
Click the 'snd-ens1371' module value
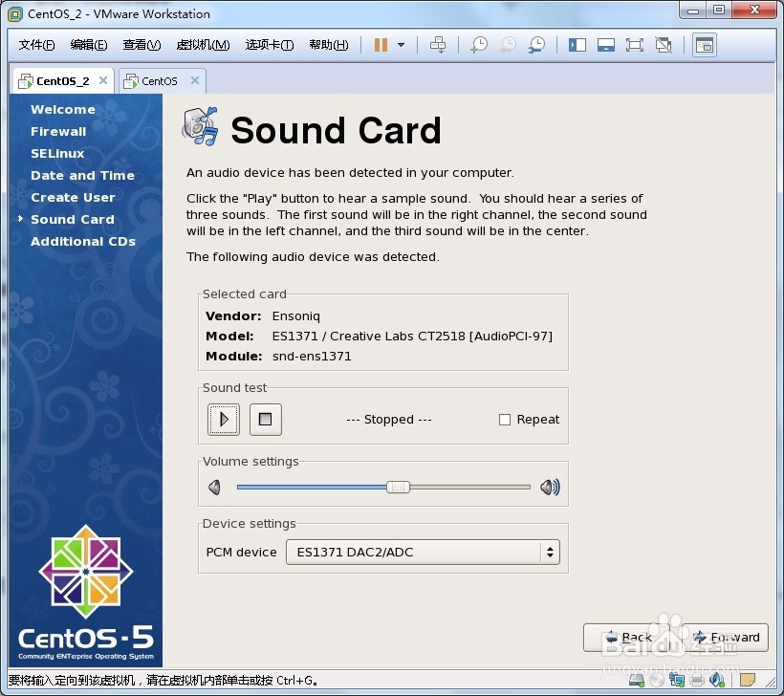tap(312, 356)
